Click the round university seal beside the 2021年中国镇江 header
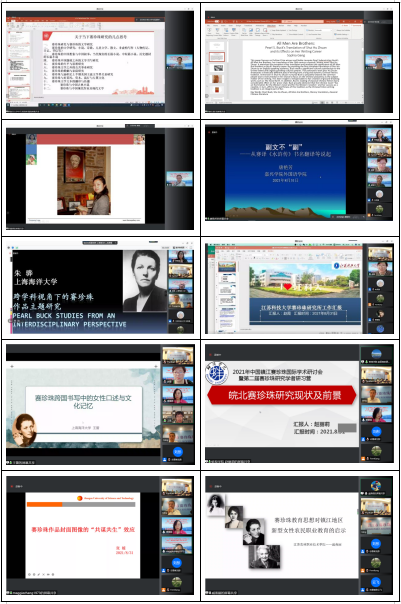This screenshot has height=604, width=401. coord(216,375)
